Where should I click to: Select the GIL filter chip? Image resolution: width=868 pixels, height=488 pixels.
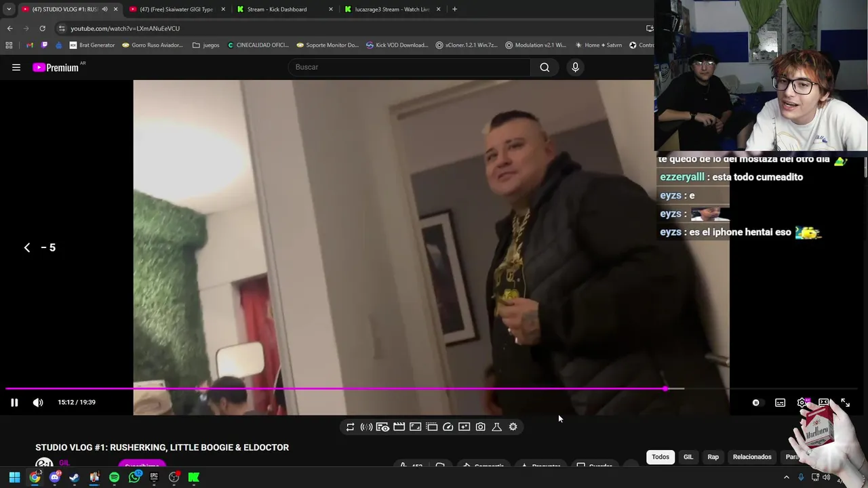pos(688,457)
